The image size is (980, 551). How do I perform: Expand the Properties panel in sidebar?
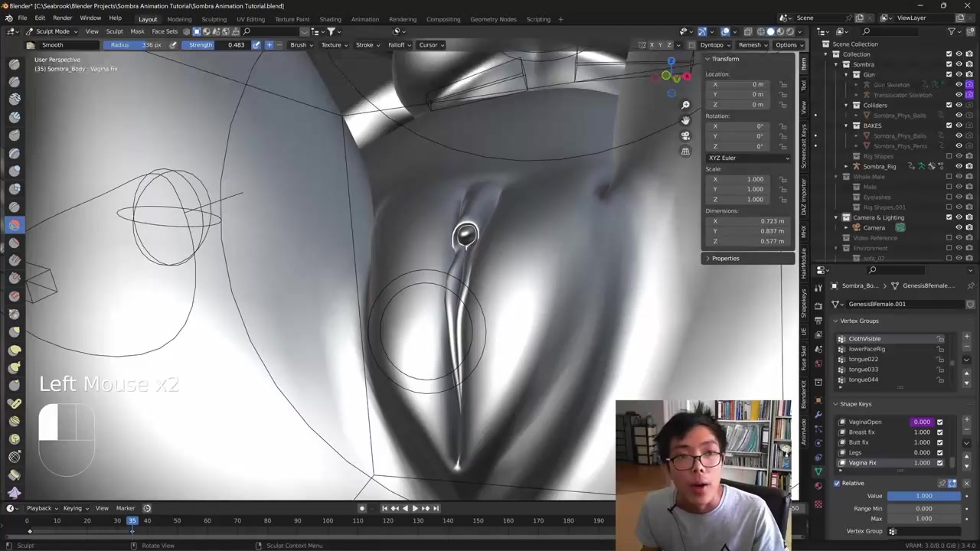click(725, 258)
